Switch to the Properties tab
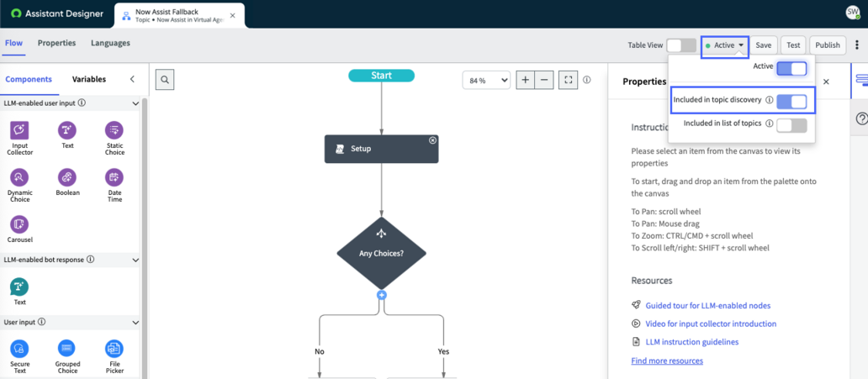 (56, 43)
